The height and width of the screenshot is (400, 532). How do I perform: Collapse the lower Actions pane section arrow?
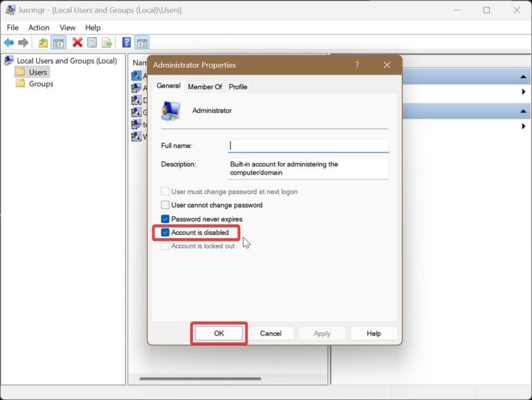(x=523, y=111)
